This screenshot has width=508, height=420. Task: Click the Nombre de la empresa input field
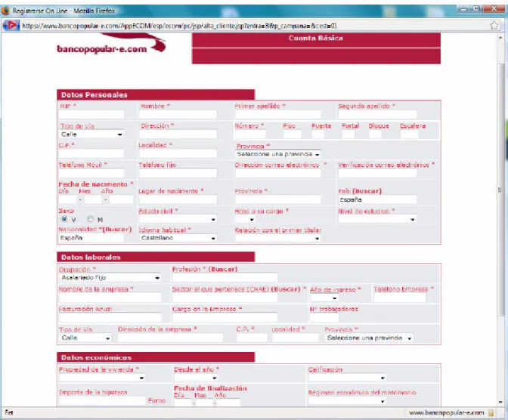click(x=110, y=298)
